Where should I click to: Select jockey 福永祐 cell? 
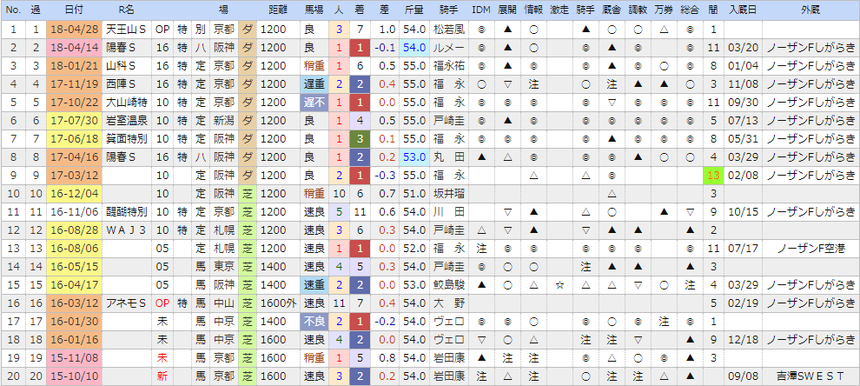(448, 66)
